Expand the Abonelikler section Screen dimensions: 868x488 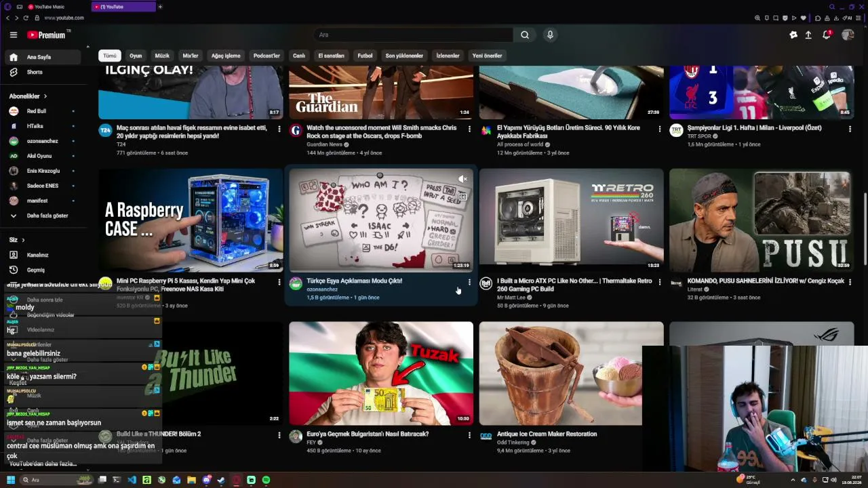coord(28,96)
